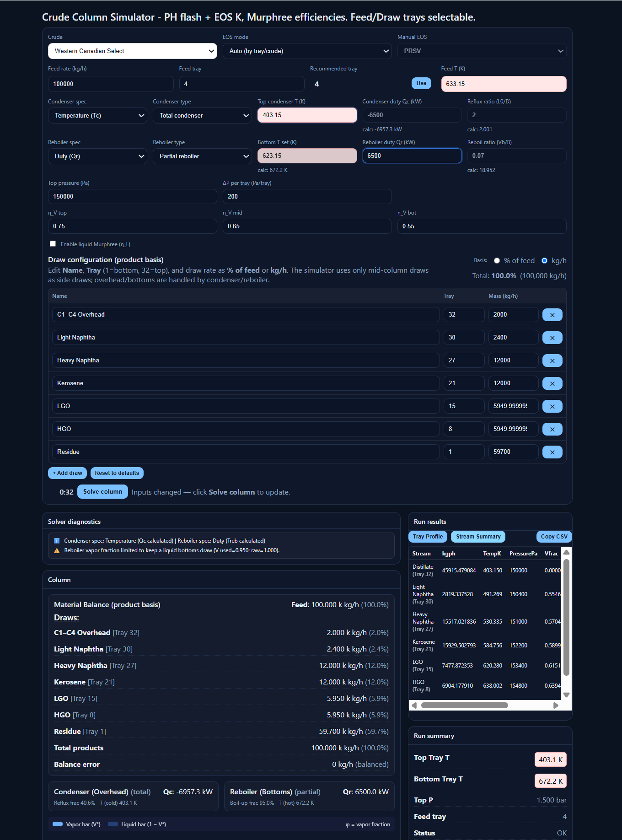Remove the Heavy Naphtha draw
The width and height of the screenshot is (622, 840).
coord(552,361)
